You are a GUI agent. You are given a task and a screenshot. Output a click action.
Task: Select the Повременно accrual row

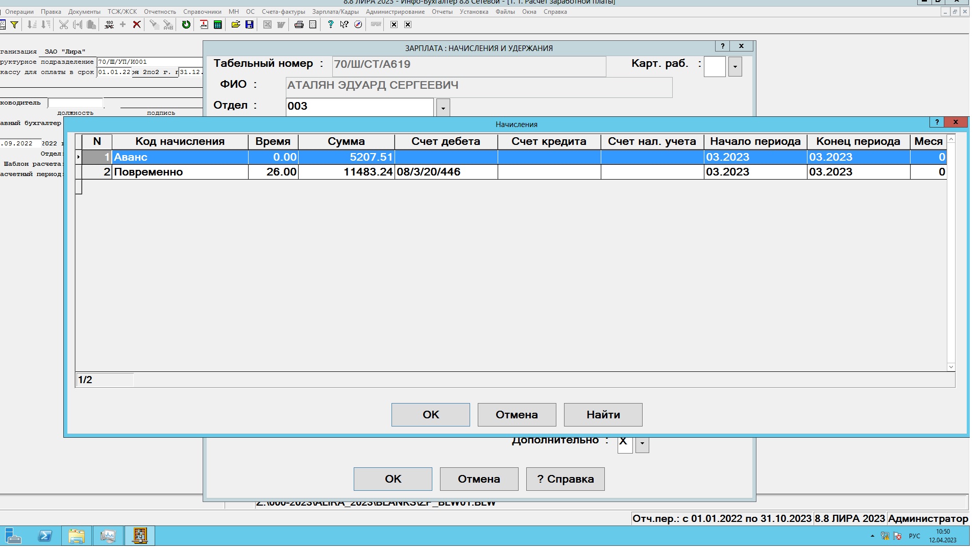point(179,172)
